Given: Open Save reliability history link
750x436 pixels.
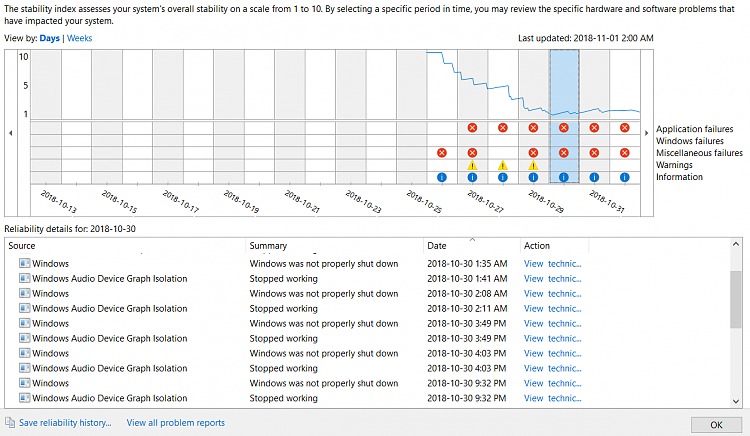Looking at the screenshot, I should pyautogui.click(x=65, y=423).
